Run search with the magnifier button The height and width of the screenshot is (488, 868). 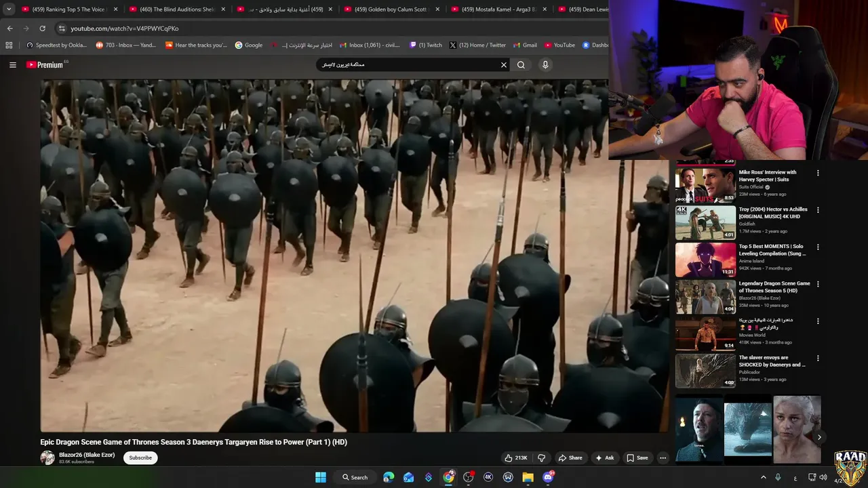[x=521, y=65]
